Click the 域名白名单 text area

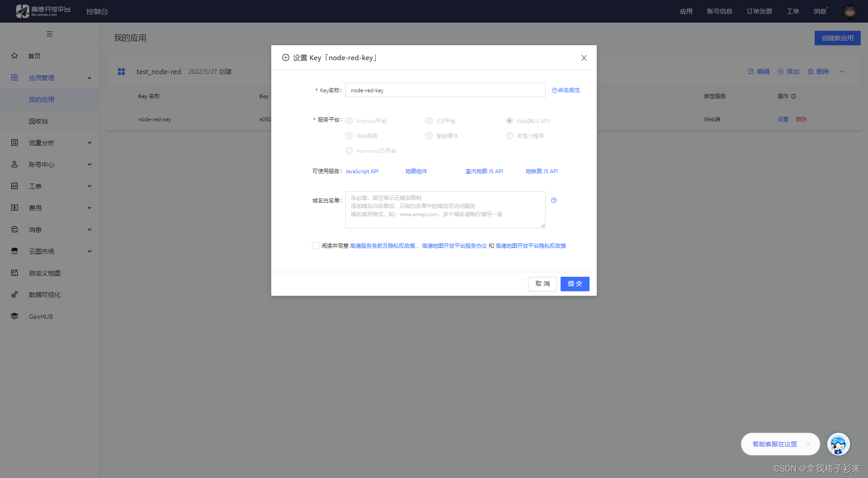445,210
